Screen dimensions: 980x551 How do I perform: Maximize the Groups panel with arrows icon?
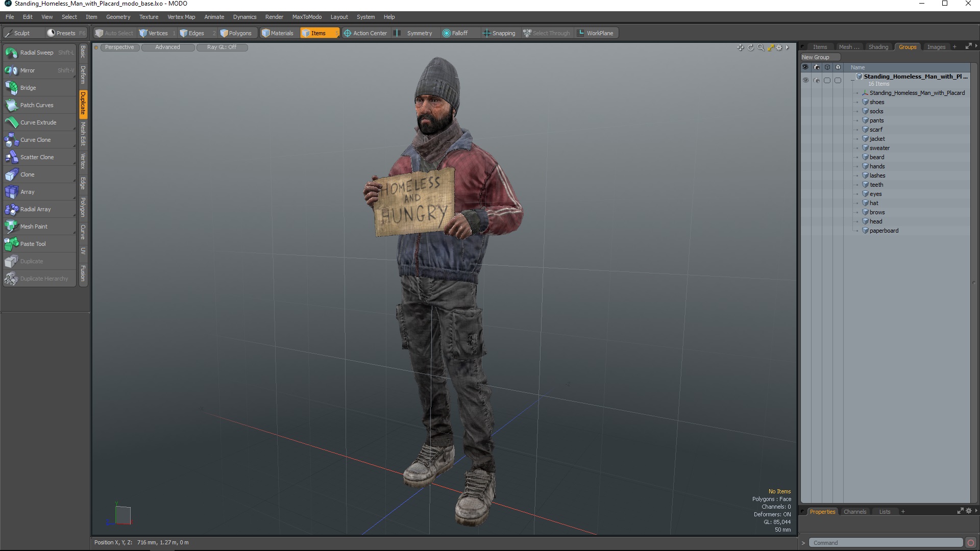[x=968, y=46]
